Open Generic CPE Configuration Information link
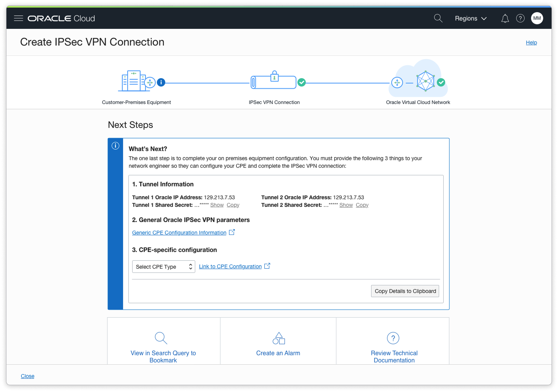 [x=179, y=233]
